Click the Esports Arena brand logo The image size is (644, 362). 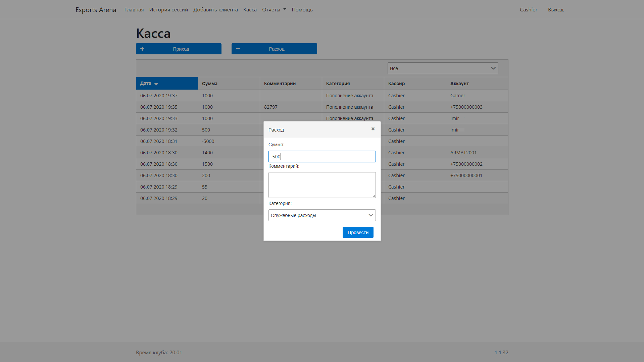point(96,10)
